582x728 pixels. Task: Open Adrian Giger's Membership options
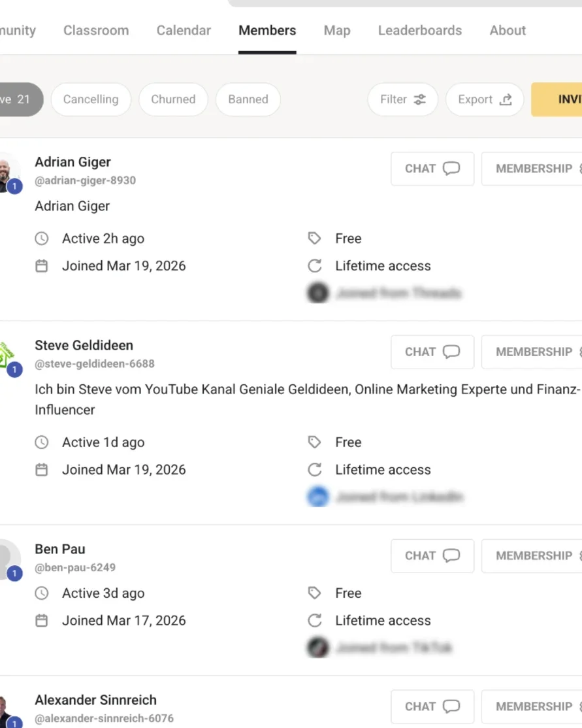click(x=533, y=169)
